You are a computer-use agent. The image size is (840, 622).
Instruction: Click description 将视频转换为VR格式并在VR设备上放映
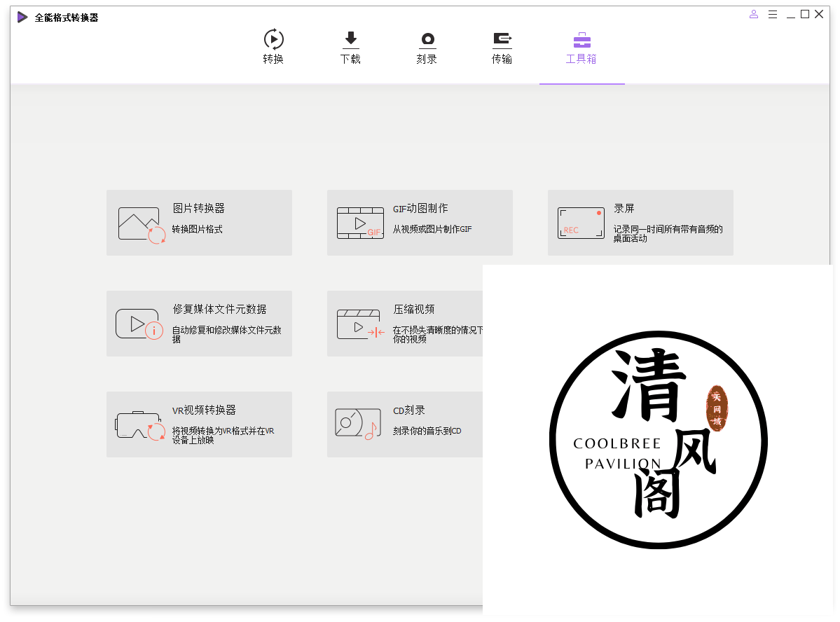[x=223, y=435]
